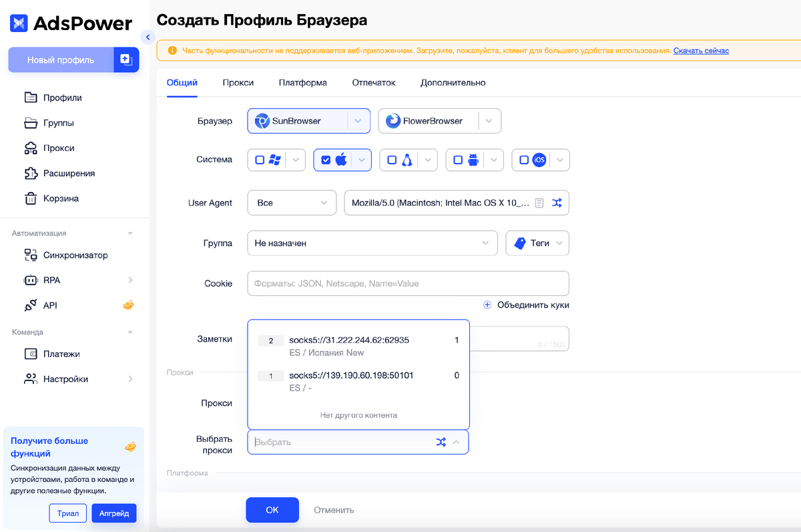
Task: Select proxy socks5://139.190.60.198:50101
Action: pyautogui.click(x=358, y=381)
